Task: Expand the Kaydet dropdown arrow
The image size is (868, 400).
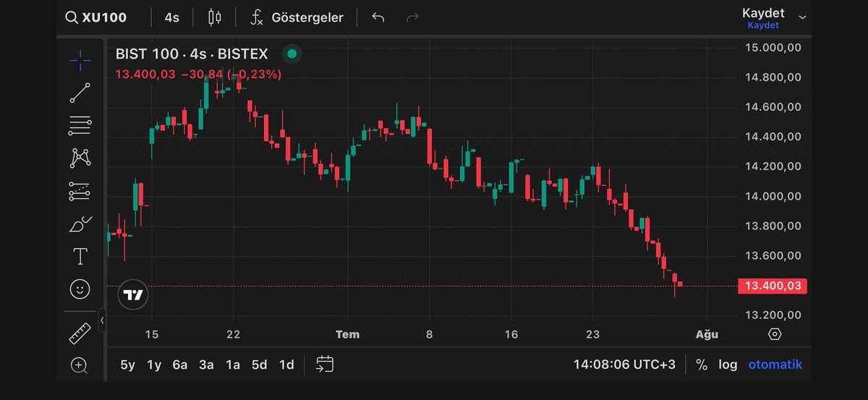Action: click(x=801, y=17)
